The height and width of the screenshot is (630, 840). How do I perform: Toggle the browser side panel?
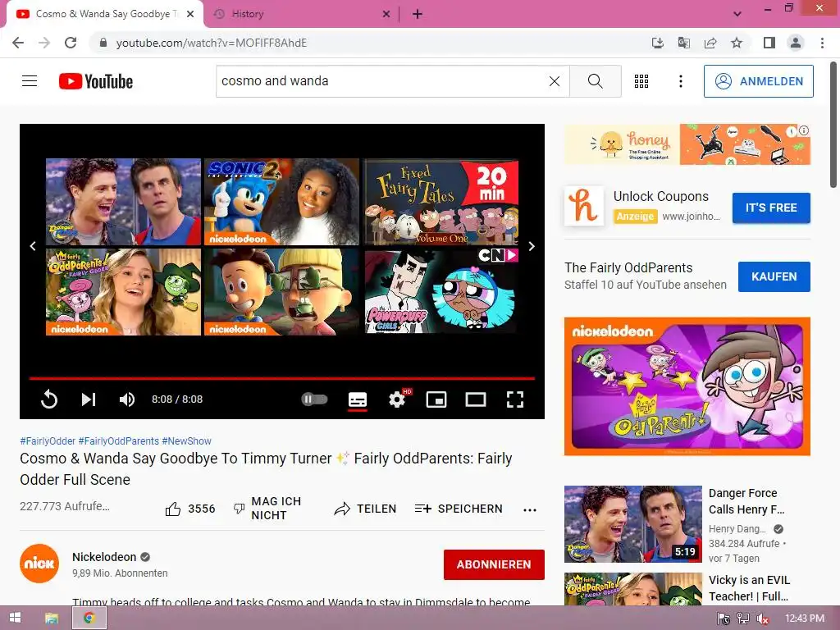click(769, 43)
